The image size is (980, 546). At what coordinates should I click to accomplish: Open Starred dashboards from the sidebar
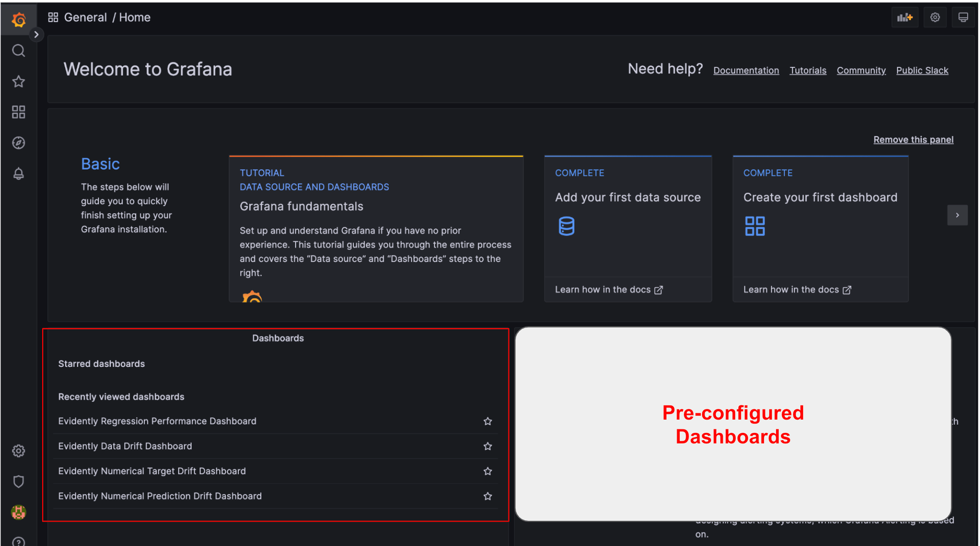pyautogui.click(x=19, y=81)
